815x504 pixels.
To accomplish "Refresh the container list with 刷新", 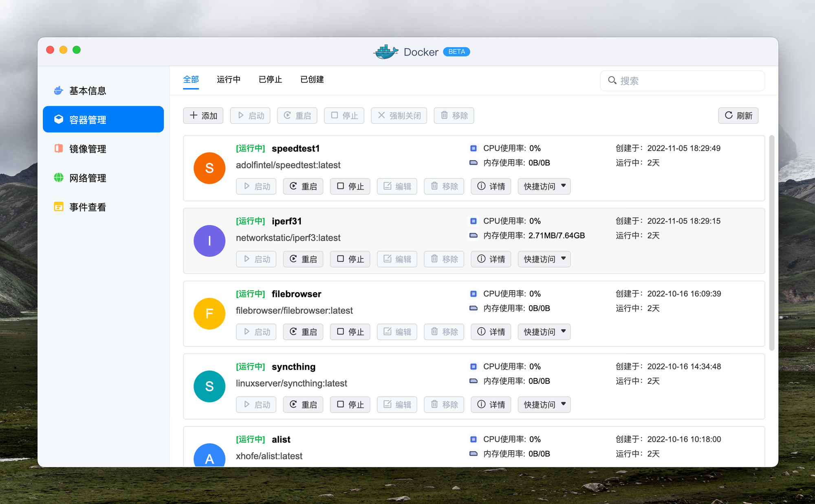I will [x=738, y=116].
